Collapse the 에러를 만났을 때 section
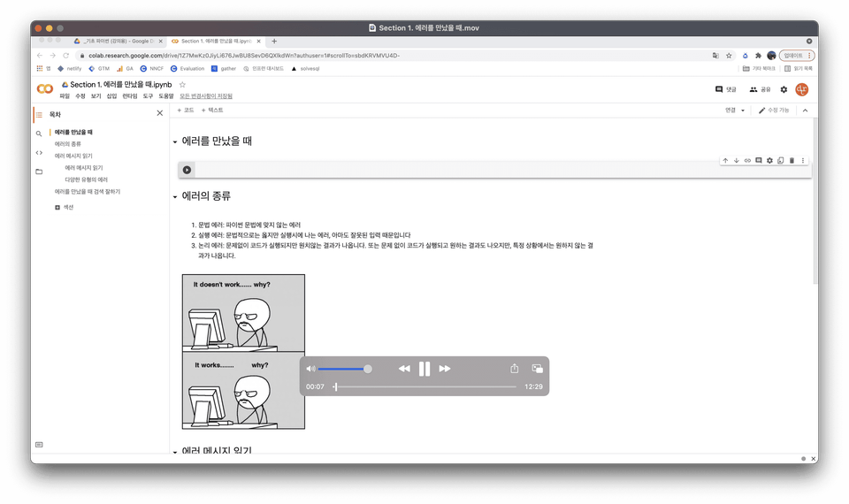Image resolution: width=849 pixels, height=504 pixels. click(175, 141)
